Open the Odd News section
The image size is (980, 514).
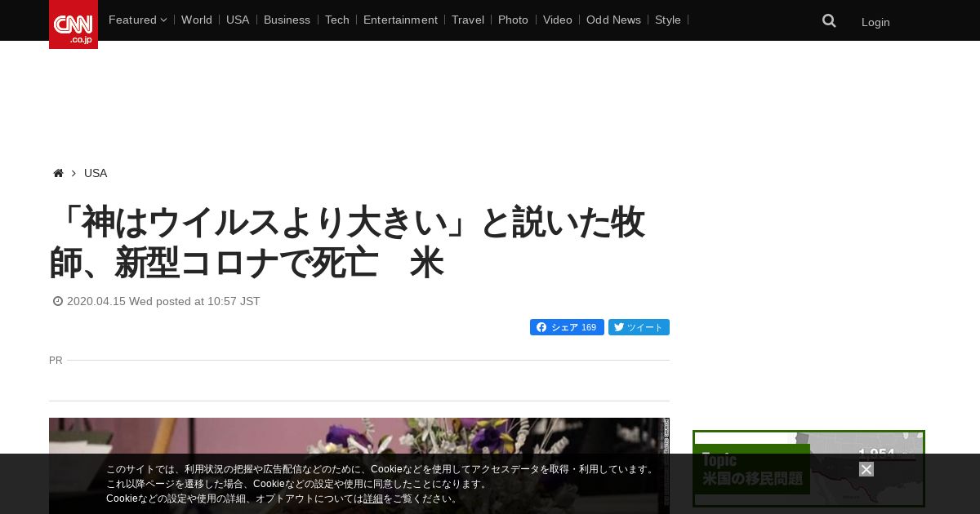pyautogui.click(x=613, y=20)
